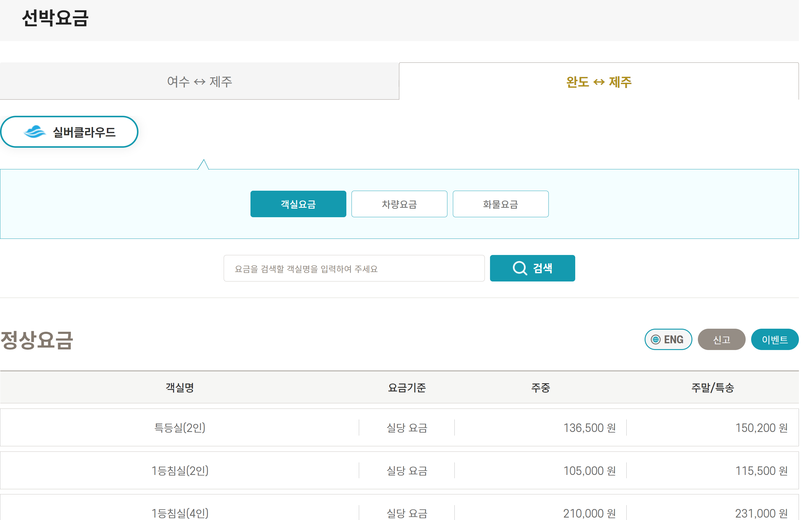Select the 신고 fare filter button
Image resolution: width=812 pixels, height=520 pixels.
tap(722, 339)
